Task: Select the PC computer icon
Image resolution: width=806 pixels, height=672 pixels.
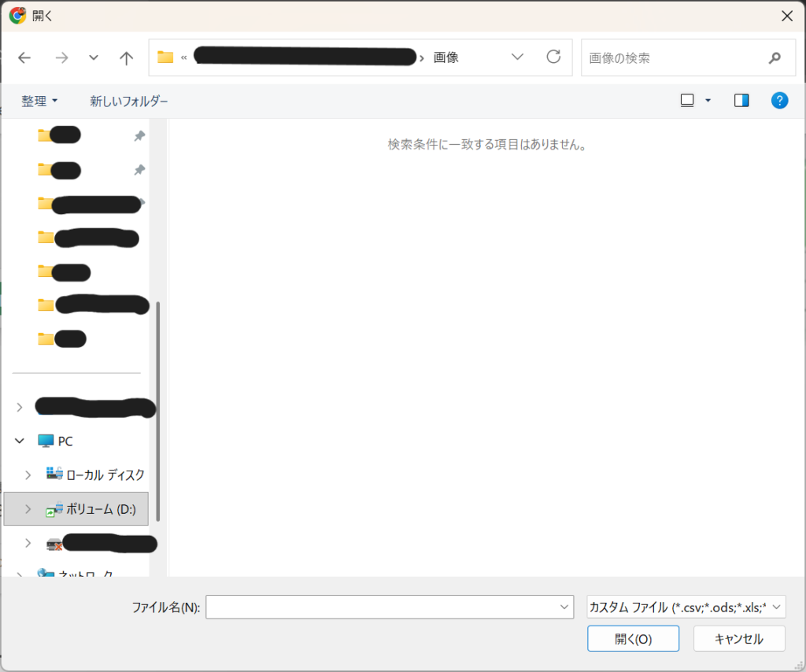Action: 46,441
